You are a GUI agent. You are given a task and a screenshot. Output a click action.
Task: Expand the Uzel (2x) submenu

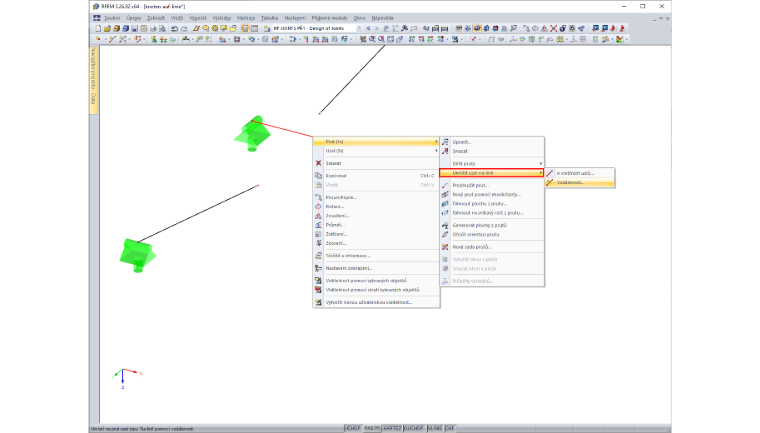(376, 151)
